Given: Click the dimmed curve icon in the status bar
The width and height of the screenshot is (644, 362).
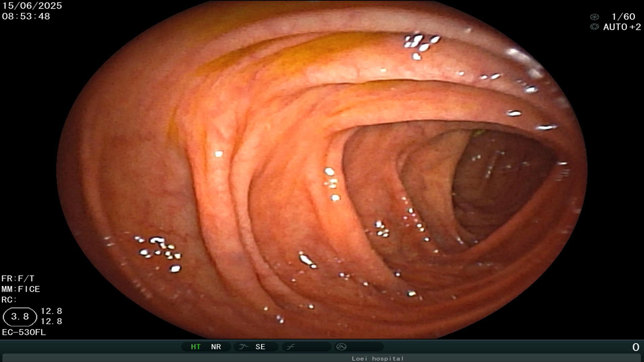Looking at the screenshot, I should point(290,347).
